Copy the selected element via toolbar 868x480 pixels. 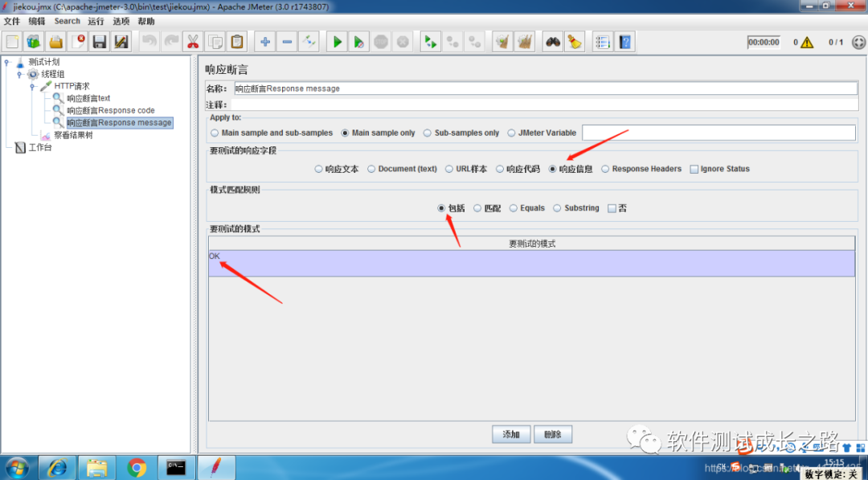tap(215, 42)
